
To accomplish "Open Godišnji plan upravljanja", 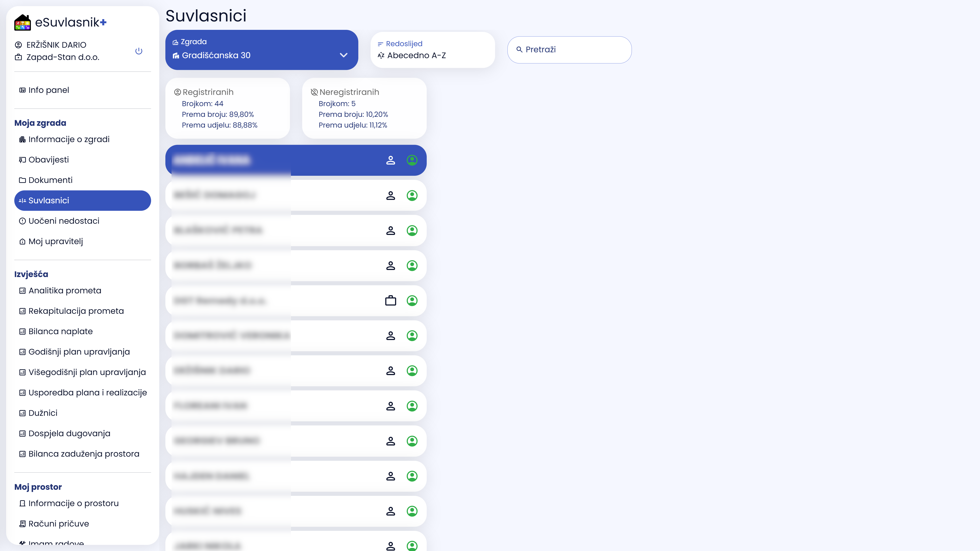I will pos(82,352).
